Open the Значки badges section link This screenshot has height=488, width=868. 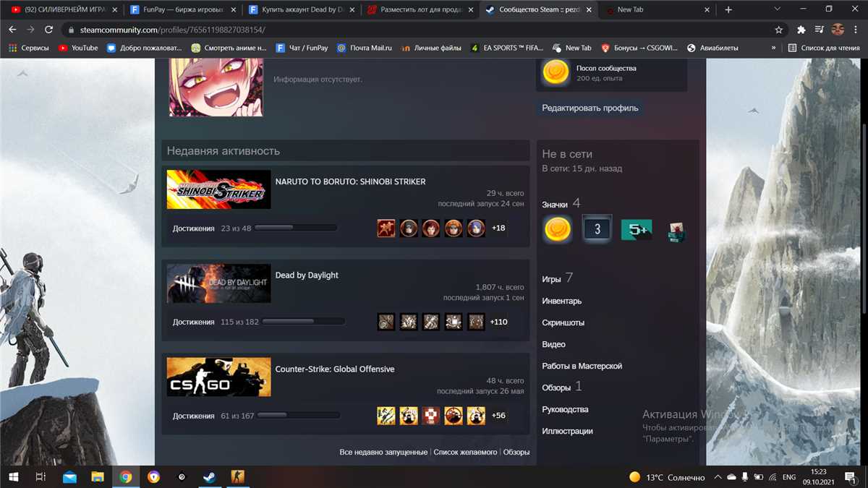pyautogui.click(x=555, y=205)
